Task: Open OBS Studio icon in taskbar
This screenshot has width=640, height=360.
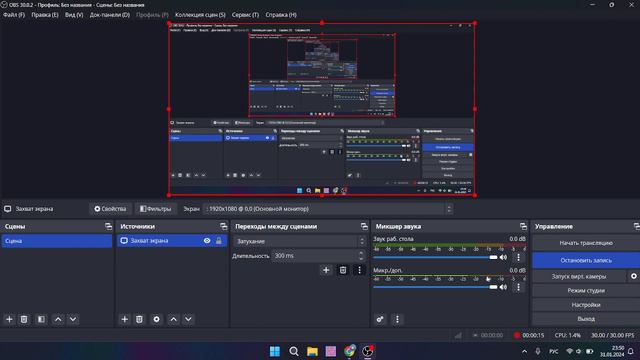Action: click(367, 351)
